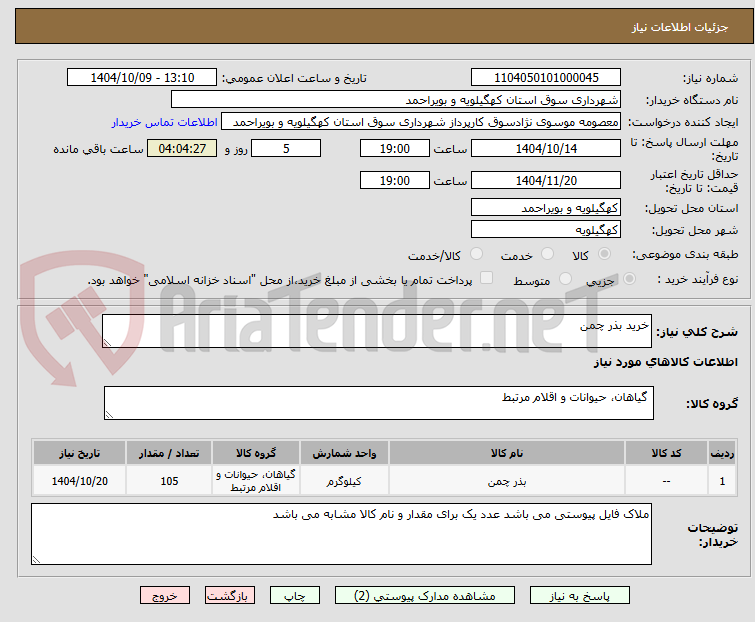Click the delivery city field کهگیلویه
Screen dimensions: 755x622
(x=546, y=230)
